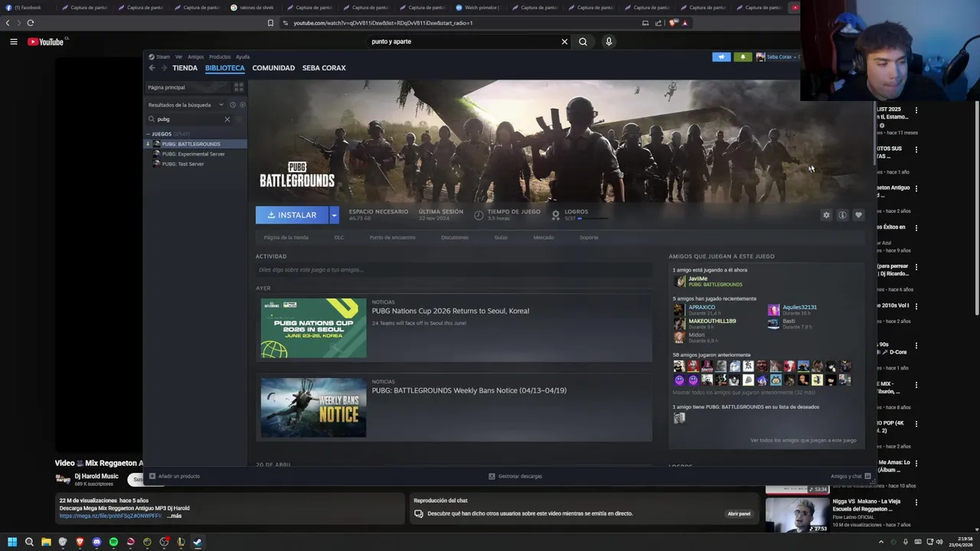This screenshot has height=551, width=980.
Task: Click the blue INSTALAR button
Action: [x=292, y=215]
